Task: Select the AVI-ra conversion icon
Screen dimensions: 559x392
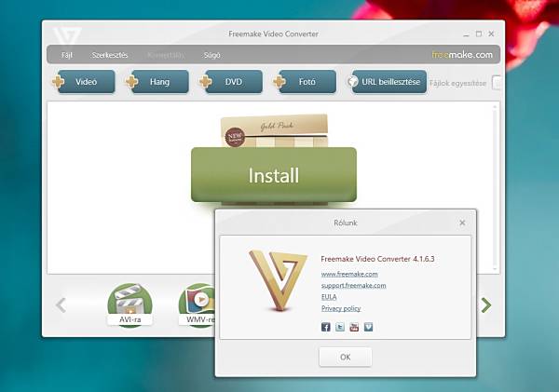Action: coord(130,305)
